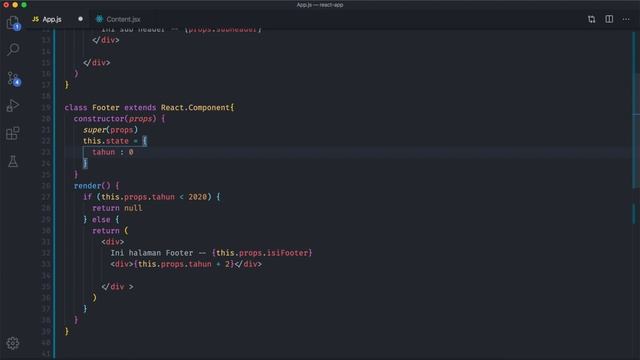This screenshot has height=360, width=640.
Task: Click the React icon on Content.jsx tab
Action: tap(99, 19)
